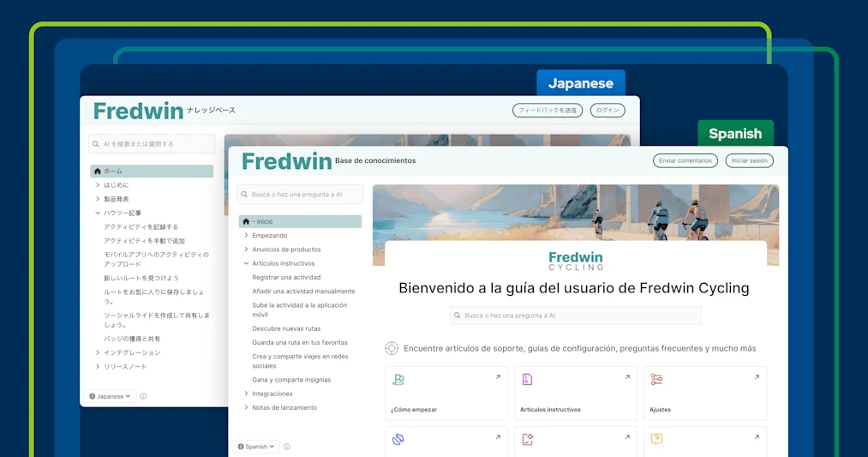Open 新しいルートを見つけよう in Japanese sidebar
The width and height of the screenshot is (868, 457).
point(141,278)
